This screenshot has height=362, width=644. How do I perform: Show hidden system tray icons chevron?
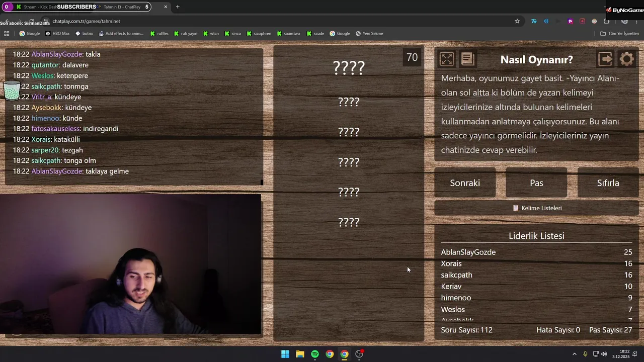tap(574, 354)
